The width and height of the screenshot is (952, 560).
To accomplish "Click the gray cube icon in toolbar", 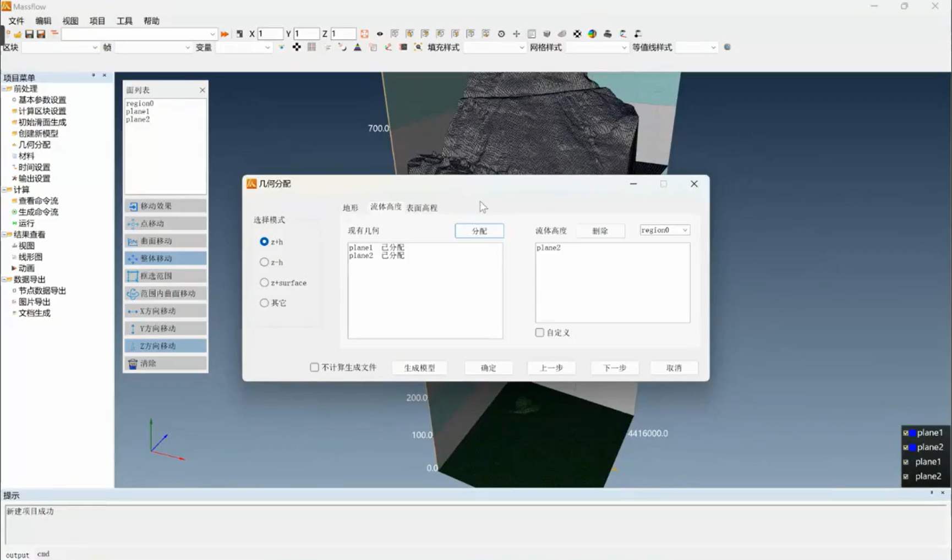I will click(x=546, y=34).
